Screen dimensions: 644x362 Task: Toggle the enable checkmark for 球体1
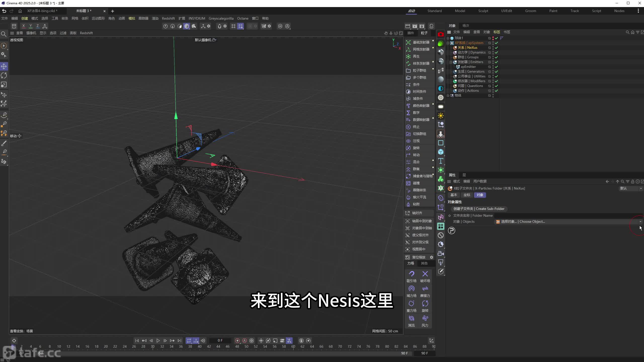click(x=496, y=38)
